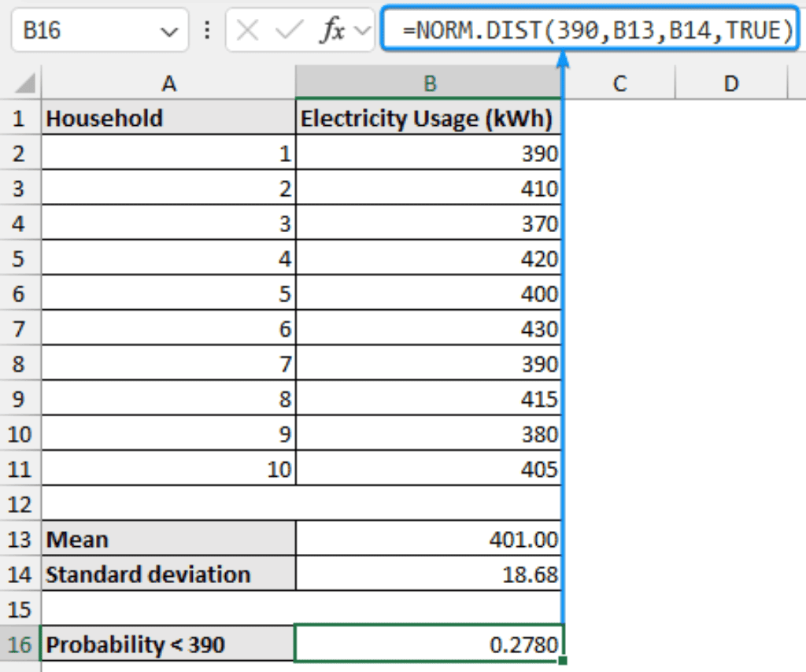Click row 13 header
This screenshot has height=672, width=806.
20,539
